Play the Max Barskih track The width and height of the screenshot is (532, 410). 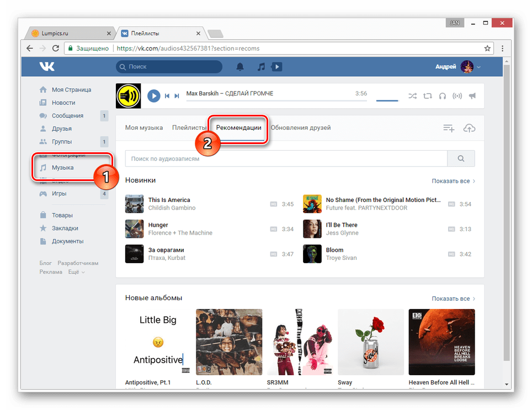[x=154, y=96]
